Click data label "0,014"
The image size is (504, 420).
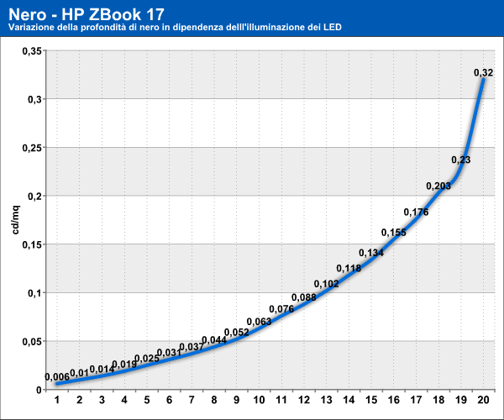point(102,370)
